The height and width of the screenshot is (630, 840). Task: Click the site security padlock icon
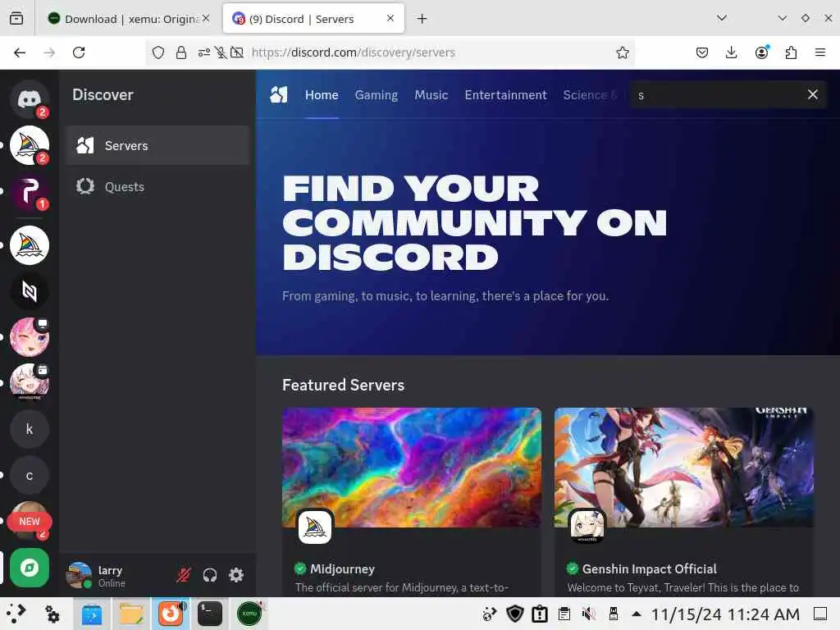181,52
